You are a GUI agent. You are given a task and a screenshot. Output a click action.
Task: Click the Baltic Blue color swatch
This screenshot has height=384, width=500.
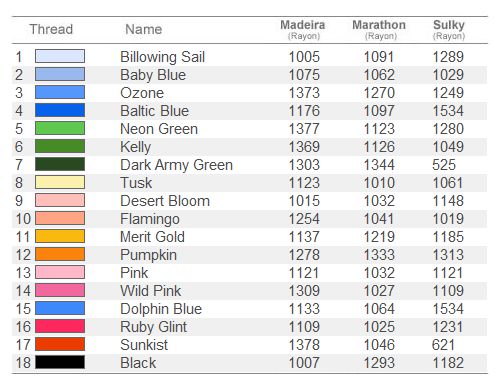click(60, 110)
